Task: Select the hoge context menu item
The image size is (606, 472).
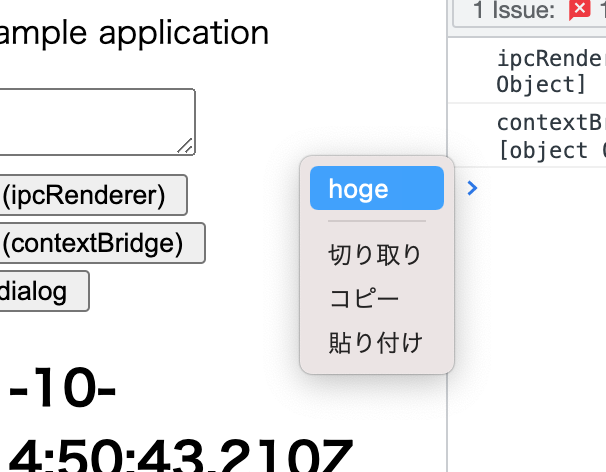Action: coord(376,188)
